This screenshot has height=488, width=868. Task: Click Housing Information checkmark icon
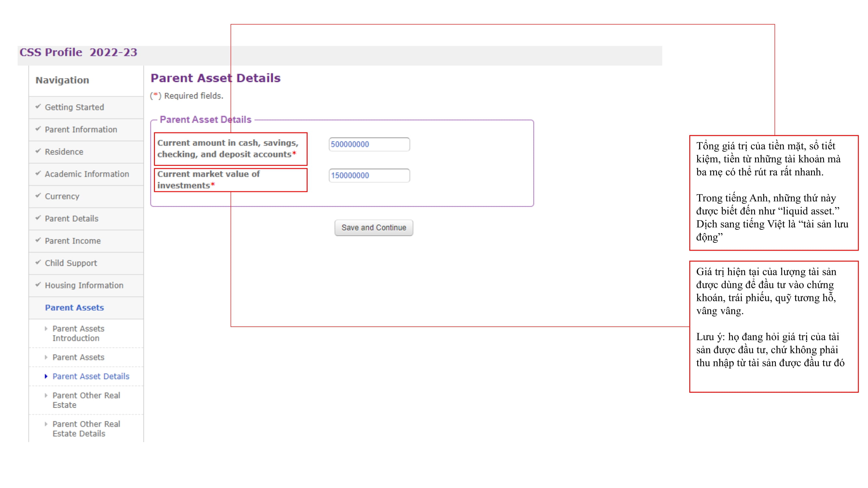tap(38, 284)
